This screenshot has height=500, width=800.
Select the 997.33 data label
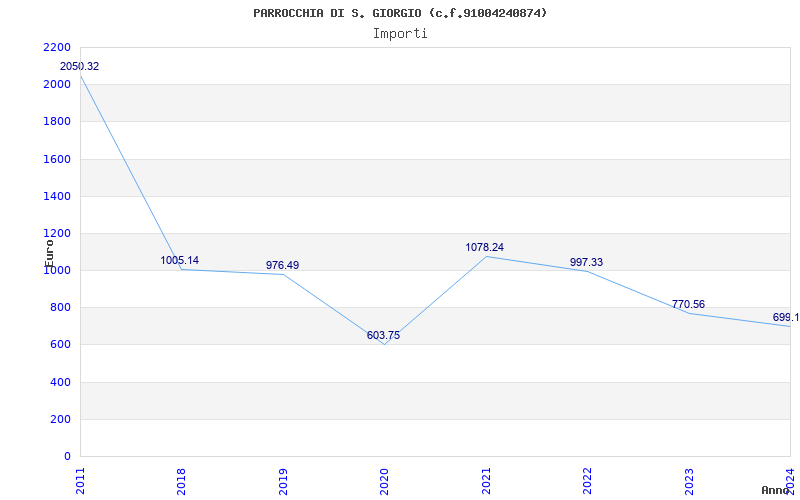click(586, 262)
